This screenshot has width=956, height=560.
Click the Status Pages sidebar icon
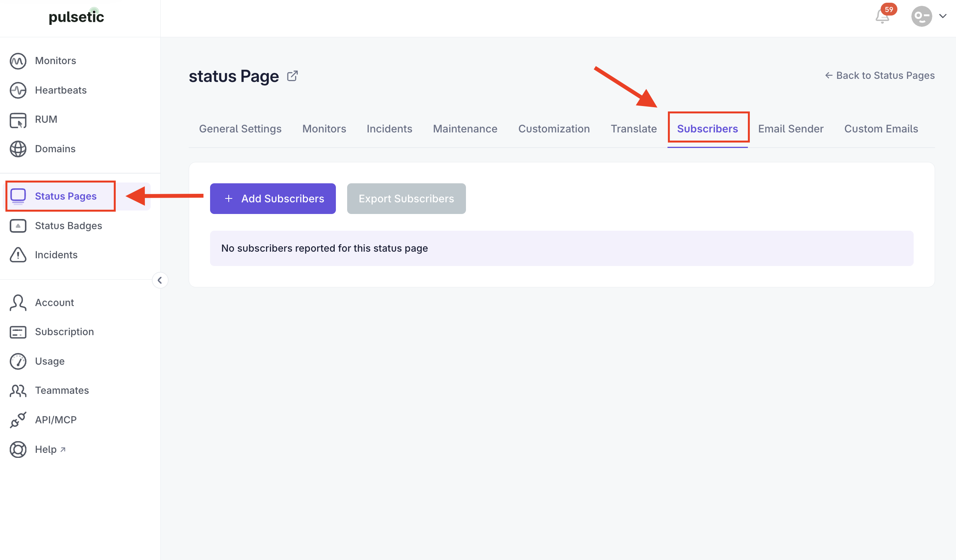(x=18, y=196)
